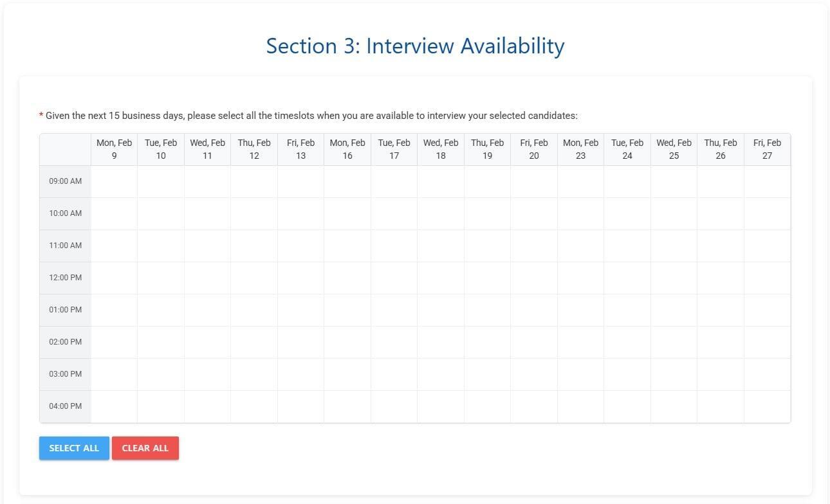Select 10:00 AM slot on Tue, Feb 10
This screenshot has height=504, width=830.
coord(161,213)
